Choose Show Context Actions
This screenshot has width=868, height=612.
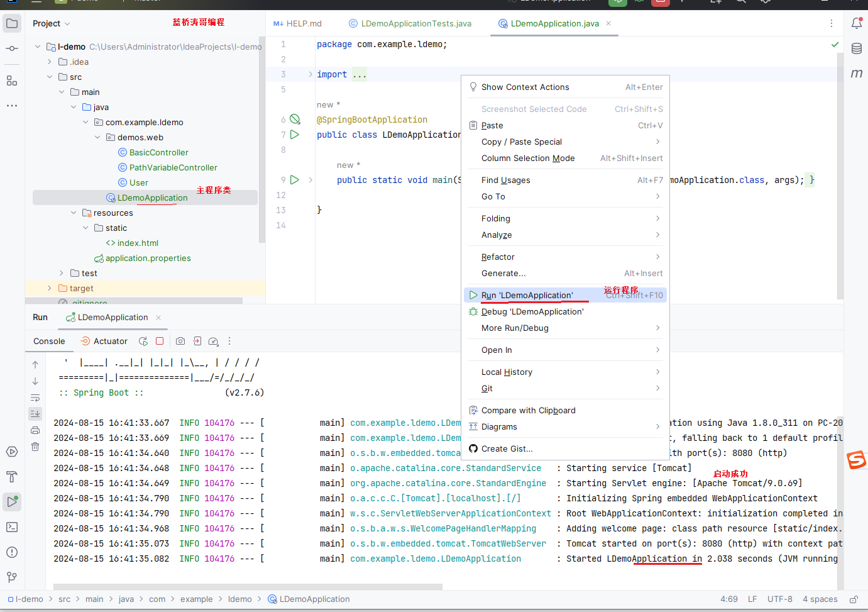(x=565, y=87)
